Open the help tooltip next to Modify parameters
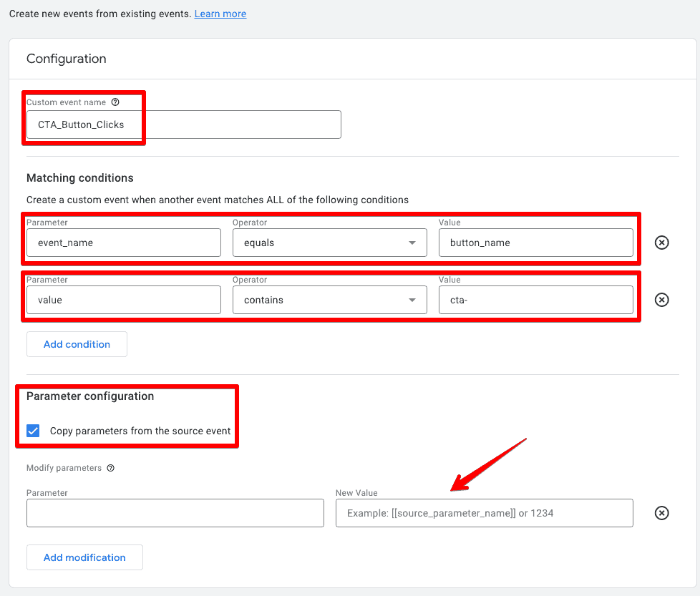This screenshot has width=700, height=596. 110,468
